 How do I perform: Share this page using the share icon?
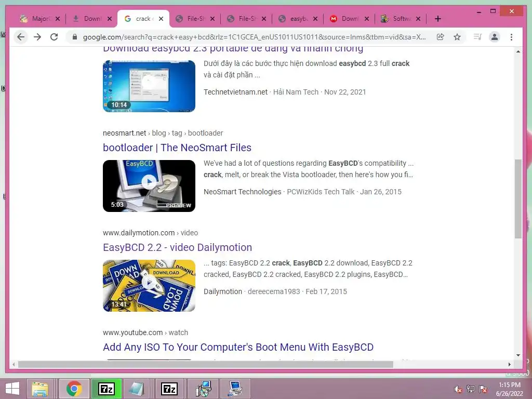tap(441, 37)
